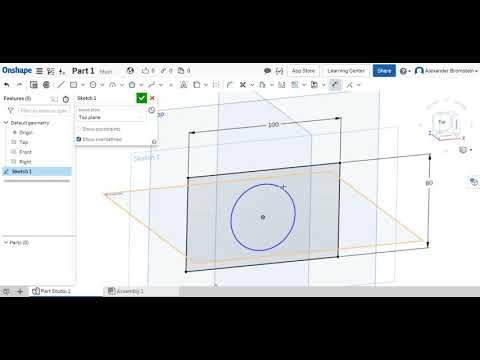Select the Text sketch tool

pyautogui.click(x=184, y=85)
